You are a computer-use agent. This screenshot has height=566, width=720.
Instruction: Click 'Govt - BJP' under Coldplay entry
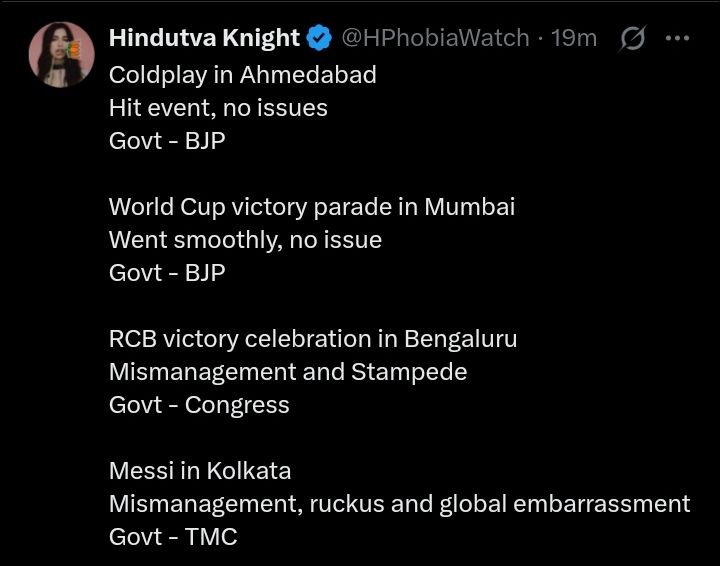pos(167,140)
